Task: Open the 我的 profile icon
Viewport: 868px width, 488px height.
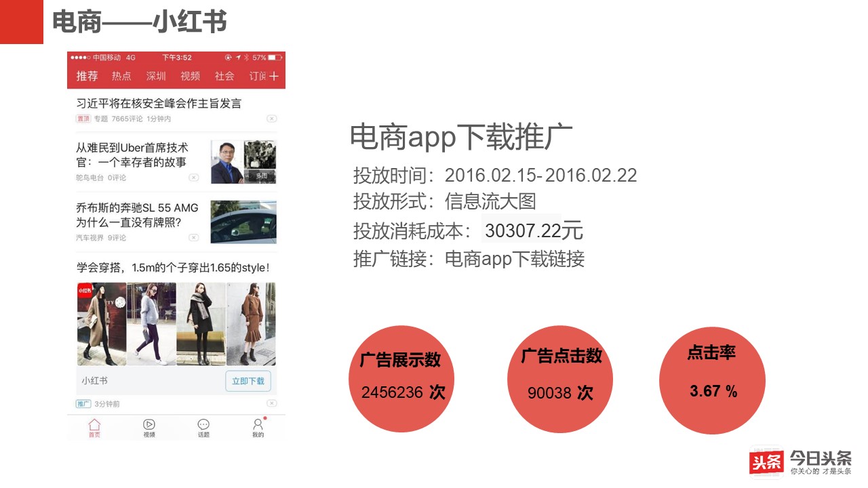Action: tap(258, 428)
